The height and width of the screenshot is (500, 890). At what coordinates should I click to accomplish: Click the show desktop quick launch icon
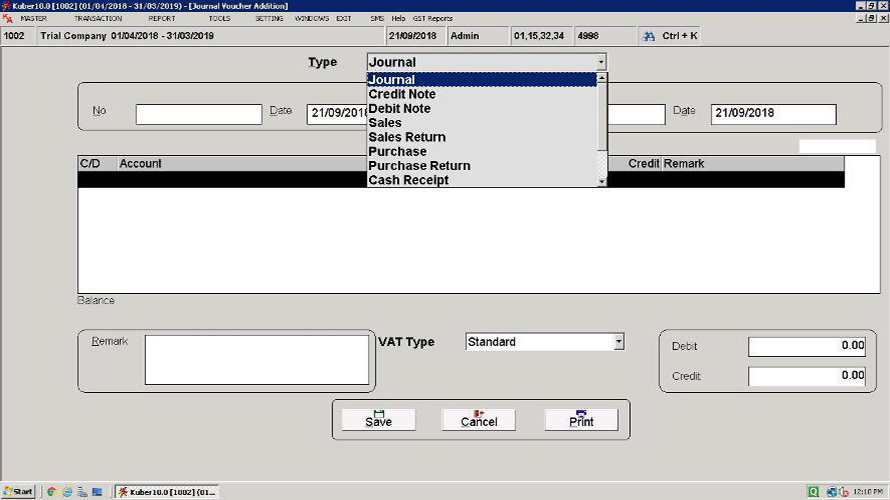point(97,491)
